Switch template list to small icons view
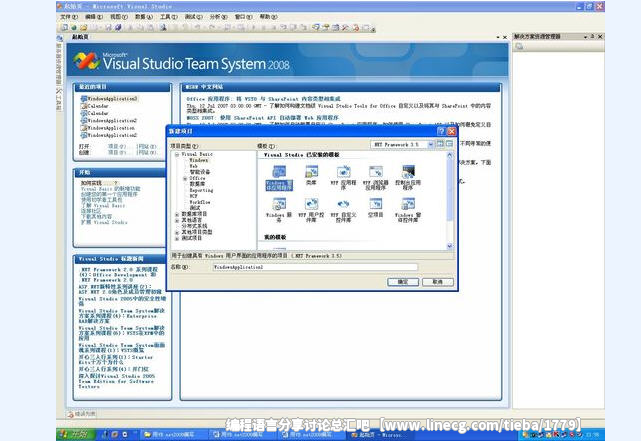 pos(449,144)
